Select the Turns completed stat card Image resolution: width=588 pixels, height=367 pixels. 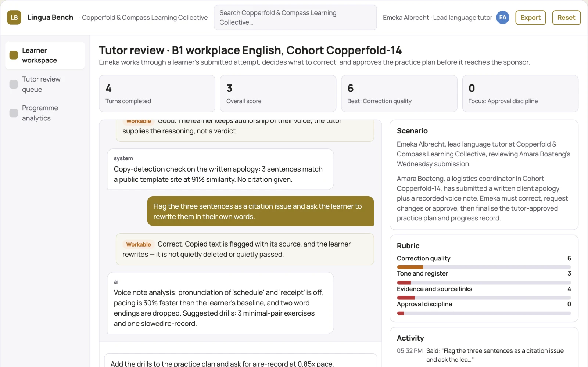(x=157, y=93)
